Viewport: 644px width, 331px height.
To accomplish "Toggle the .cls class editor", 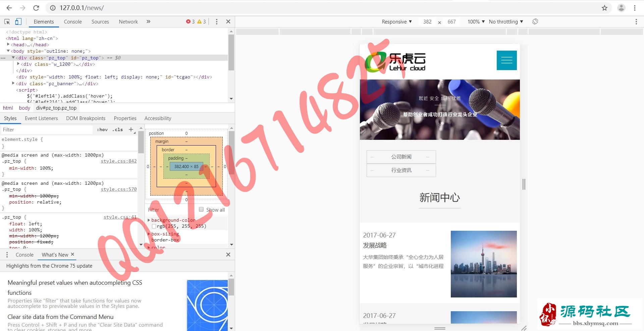I will (118, 130).
